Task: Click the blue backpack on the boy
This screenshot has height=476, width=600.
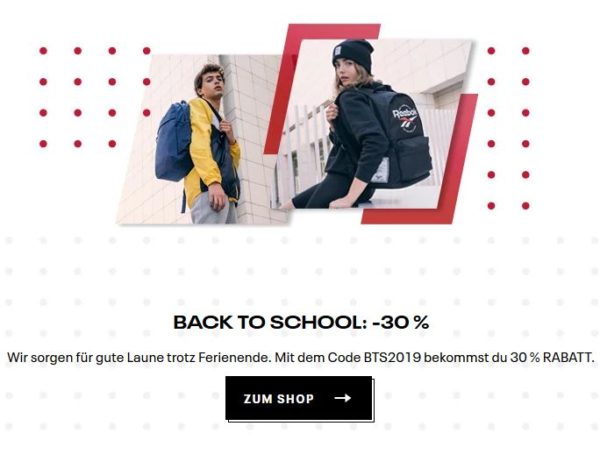Action: click(x=174, y=142)
